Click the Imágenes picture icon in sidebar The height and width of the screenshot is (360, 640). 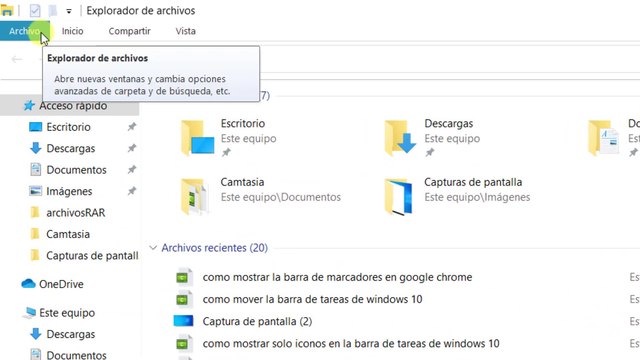[36, 191]
